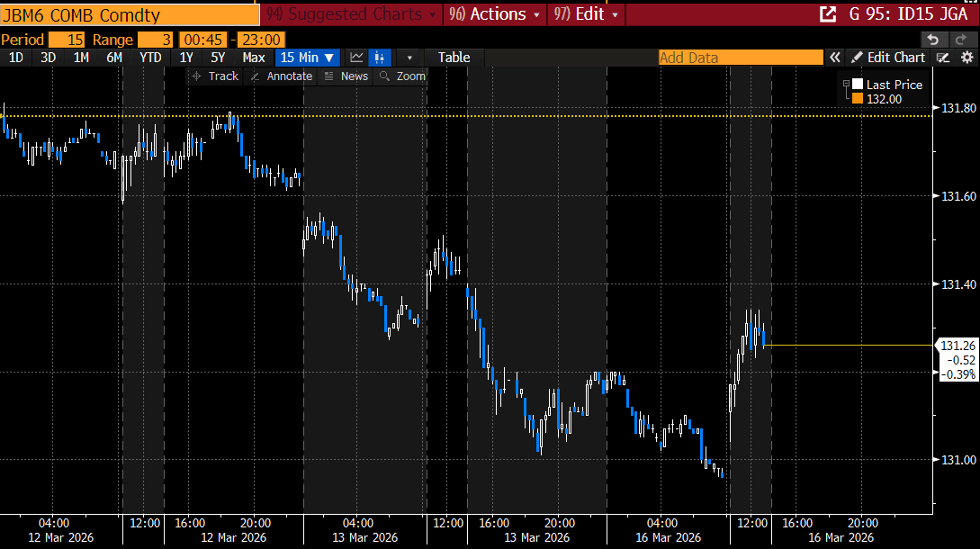Click the JBM6 COMB Comdty security field
The width and height of the screenshot is (980, 549).
tap(130, 15)
